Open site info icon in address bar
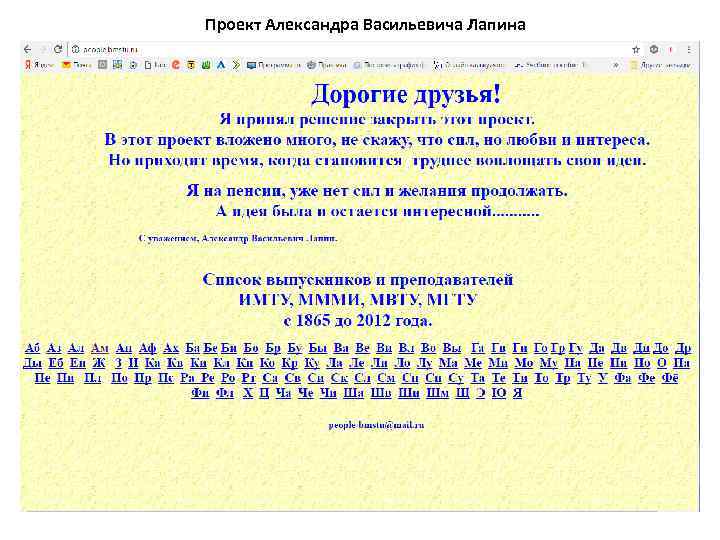The height and width of the screenshot is (540, 720). [x=76, y=49]
